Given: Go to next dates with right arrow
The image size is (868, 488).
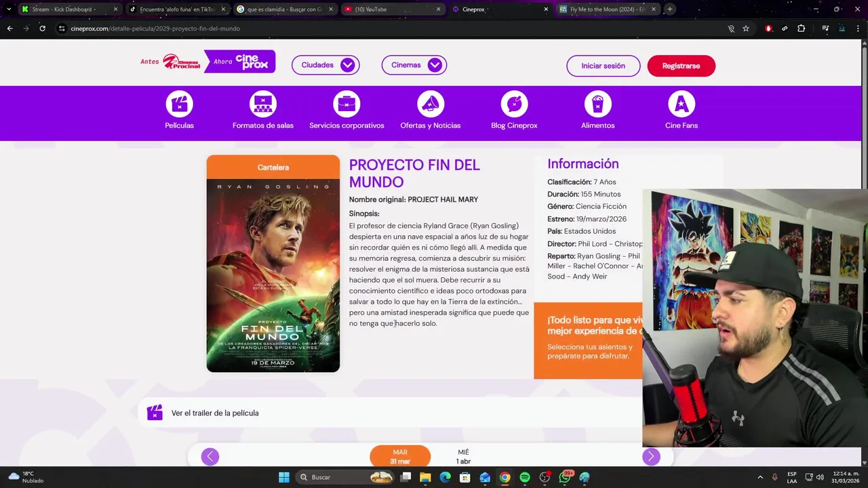Looking at the screenshot, I should [651, 456].
